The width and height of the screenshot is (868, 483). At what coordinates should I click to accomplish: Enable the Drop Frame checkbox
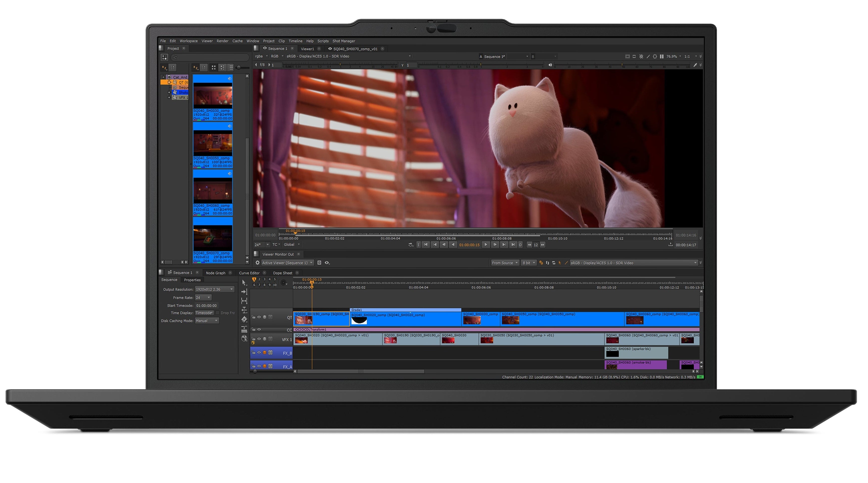point(218,313)
